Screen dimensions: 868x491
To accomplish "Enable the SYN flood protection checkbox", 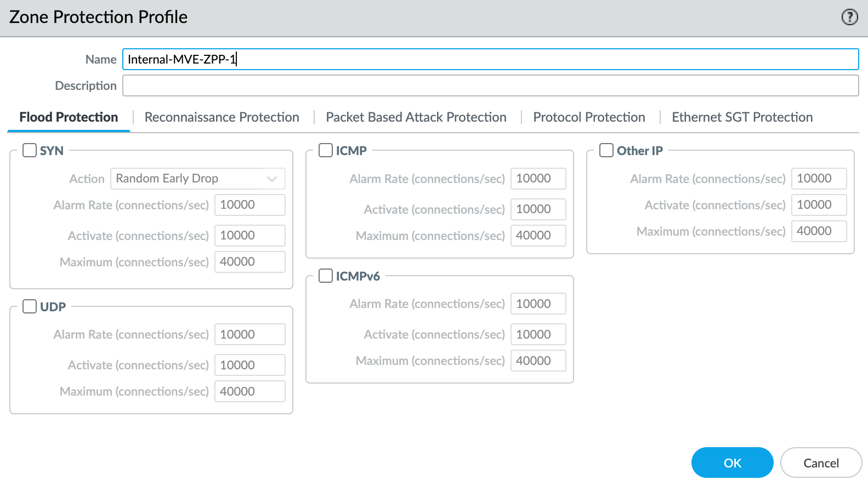I will (30, 150).
